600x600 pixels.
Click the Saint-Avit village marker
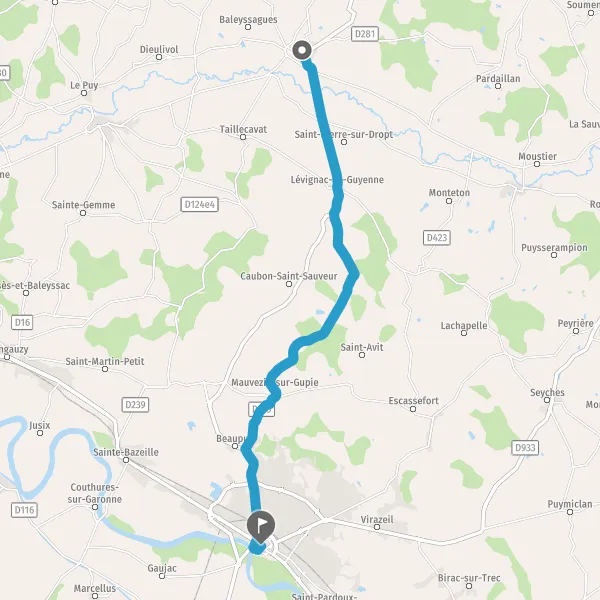coord(362,355)
